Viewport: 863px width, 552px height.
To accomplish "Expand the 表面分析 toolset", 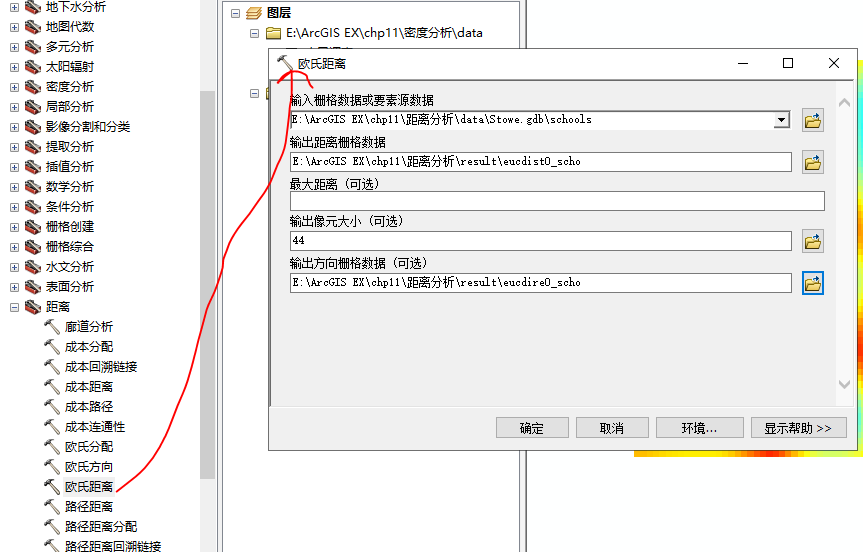I will (14, 287).
